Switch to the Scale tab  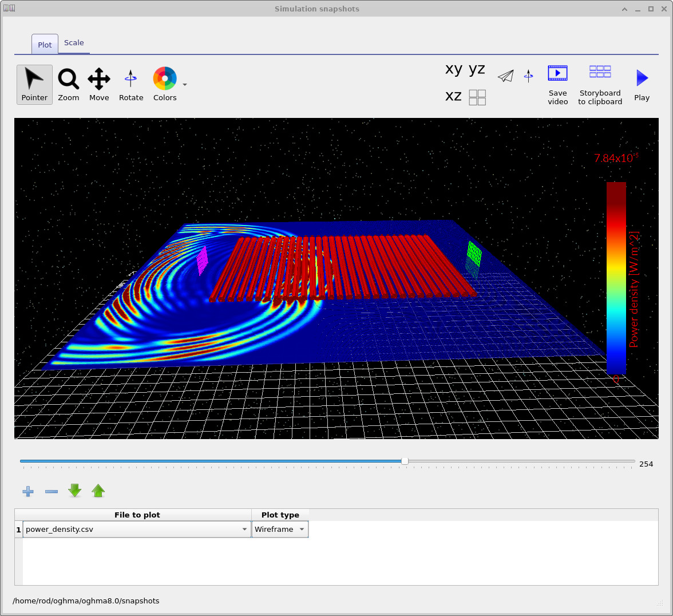[x=74, y=42]
